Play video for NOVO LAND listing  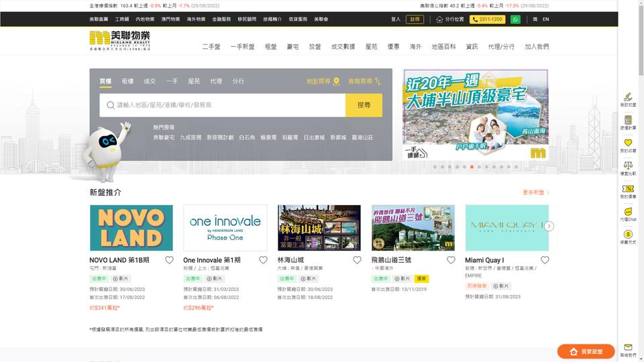pyautogui.click(x=121, y=279)
